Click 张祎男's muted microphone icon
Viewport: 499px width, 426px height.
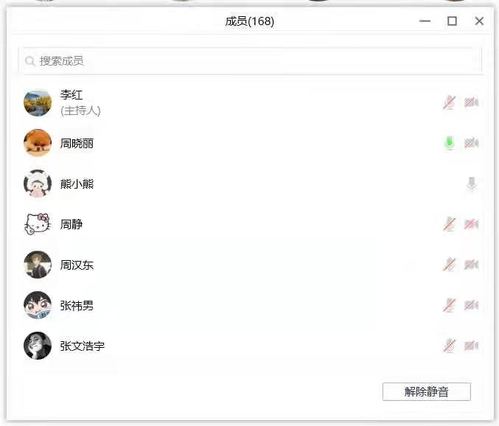pos(449,305)
